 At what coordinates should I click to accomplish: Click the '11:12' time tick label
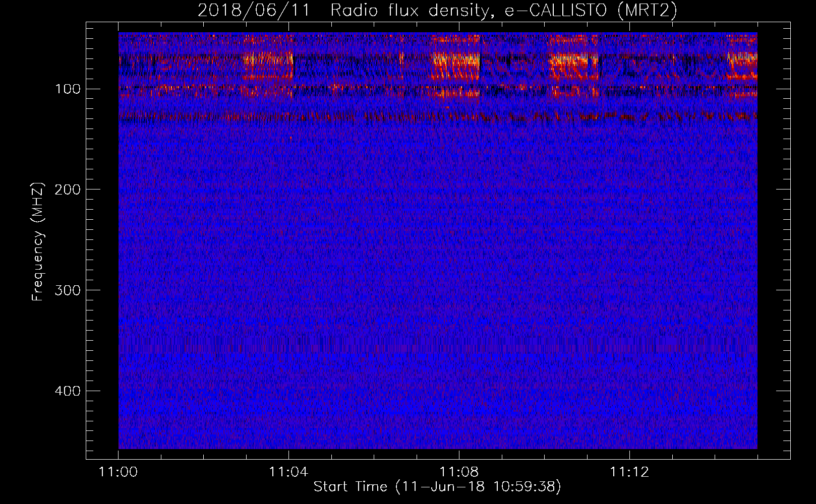tap(629, 472)
